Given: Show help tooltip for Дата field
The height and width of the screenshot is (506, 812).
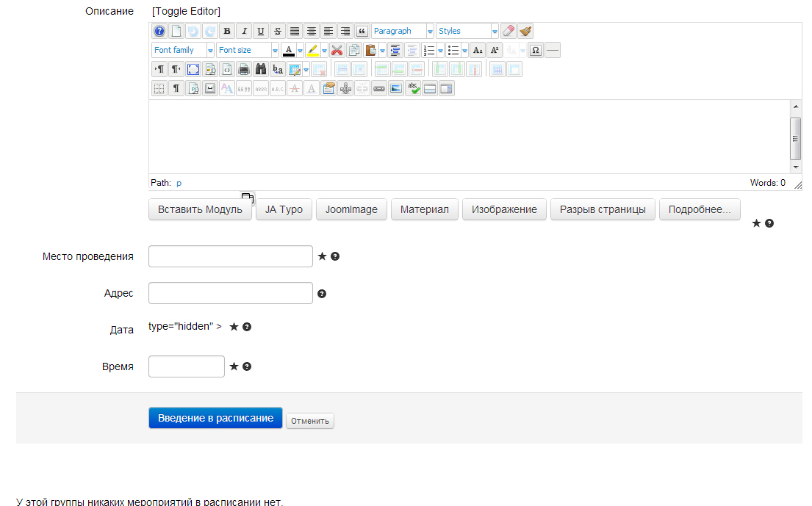Looking at the screenshot, I should [x=247, y=327].
